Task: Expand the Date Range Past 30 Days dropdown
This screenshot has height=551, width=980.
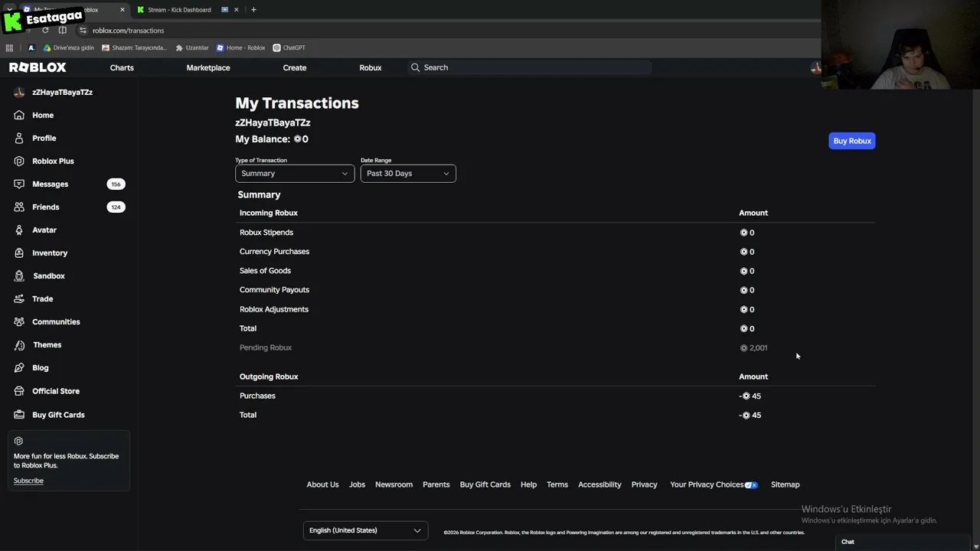Action: point(408,174)
